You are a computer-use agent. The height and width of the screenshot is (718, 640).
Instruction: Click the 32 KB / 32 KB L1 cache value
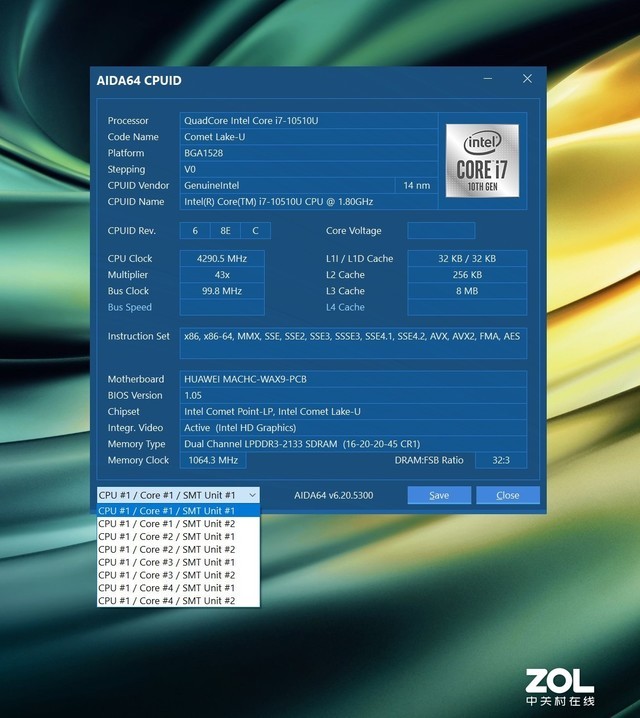(467, 259)
